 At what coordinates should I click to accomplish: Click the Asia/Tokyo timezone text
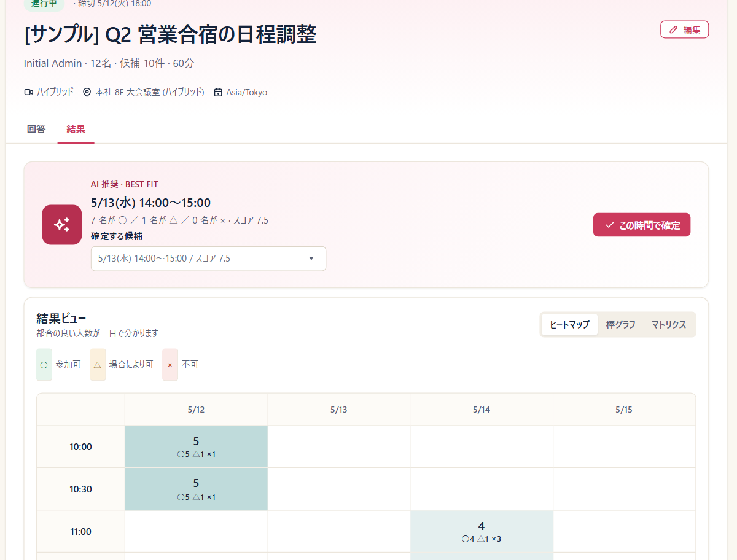247,92
